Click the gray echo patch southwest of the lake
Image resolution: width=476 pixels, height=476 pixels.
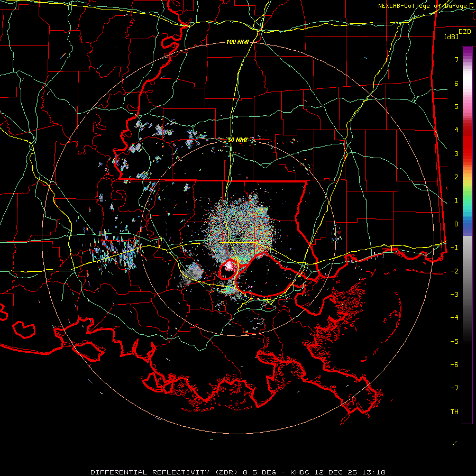point(193,273)
